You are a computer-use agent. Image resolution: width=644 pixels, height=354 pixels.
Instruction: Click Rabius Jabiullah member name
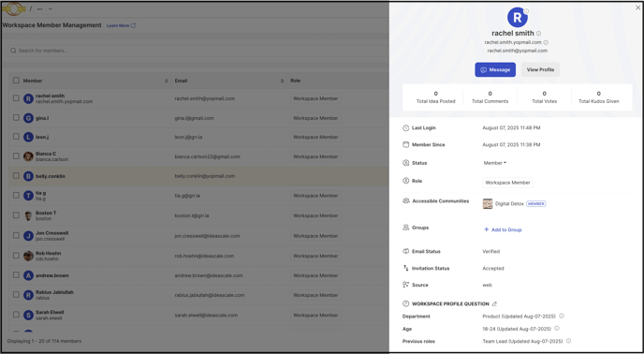click(54, 292)
